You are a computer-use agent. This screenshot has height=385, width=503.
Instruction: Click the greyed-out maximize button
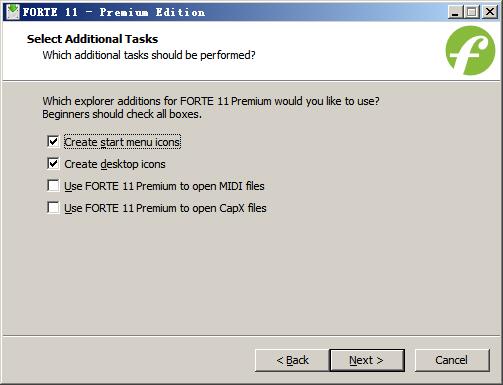click(x=471, y=12)
